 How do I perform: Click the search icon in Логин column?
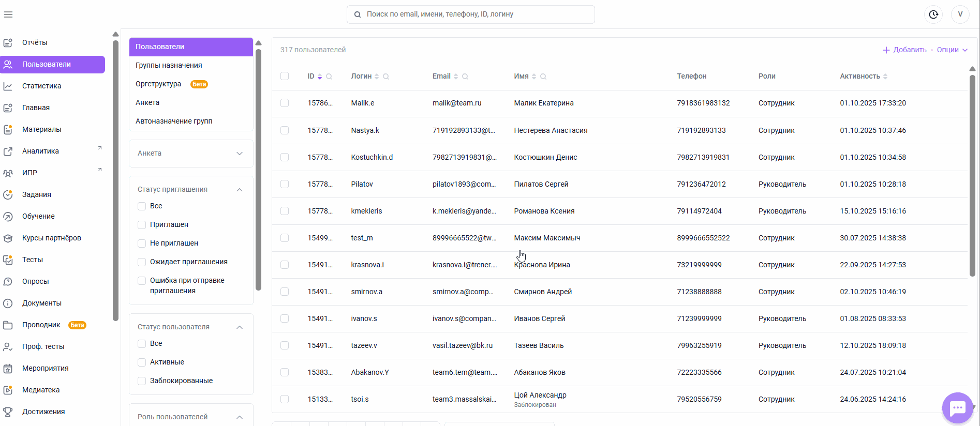(386, 77)
